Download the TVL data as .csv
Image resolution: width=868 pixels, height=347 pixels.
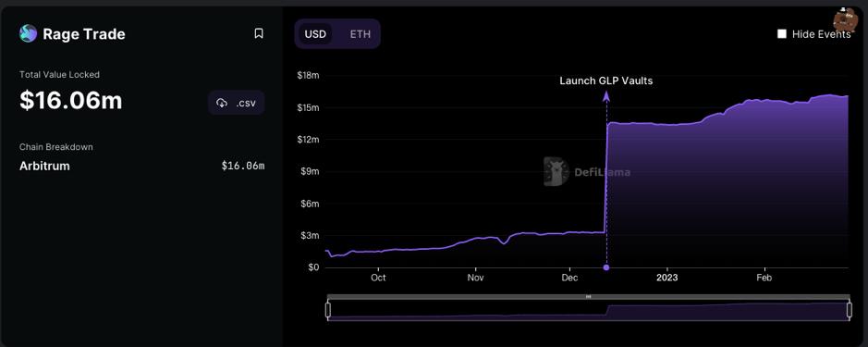(x=237, y=103)
